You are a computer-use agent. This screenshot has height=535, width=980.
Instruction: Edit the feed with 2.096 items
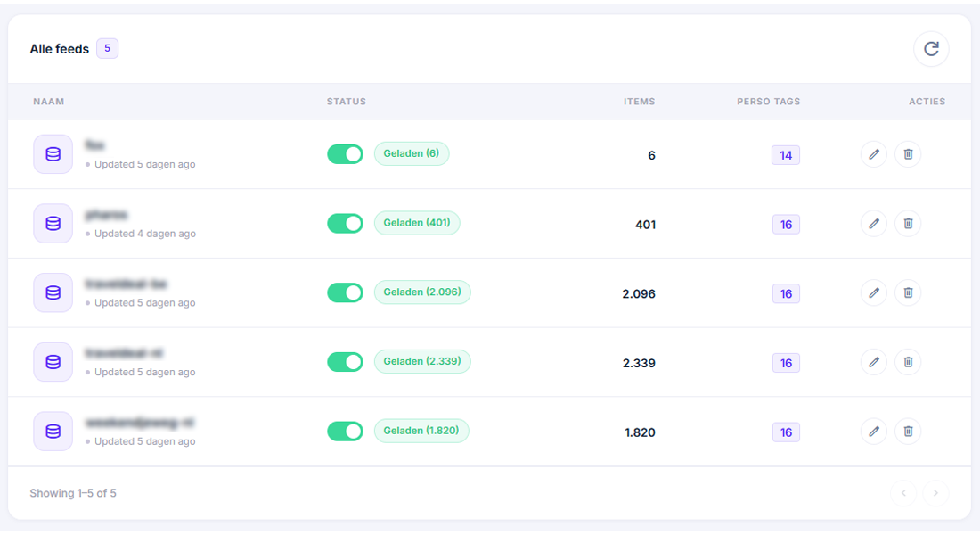coord(874,292)
